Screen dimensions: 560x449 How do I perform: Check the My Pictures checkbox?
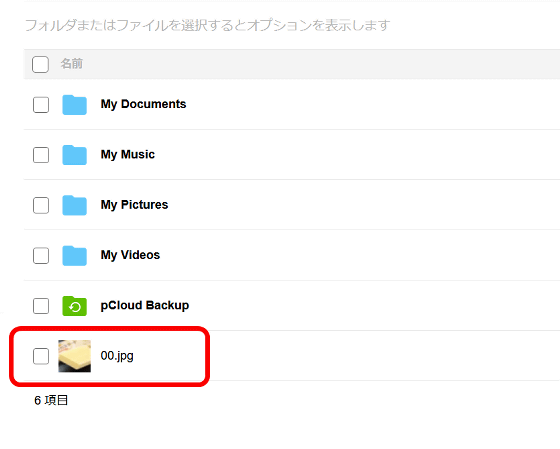click(x=41, y=205)
